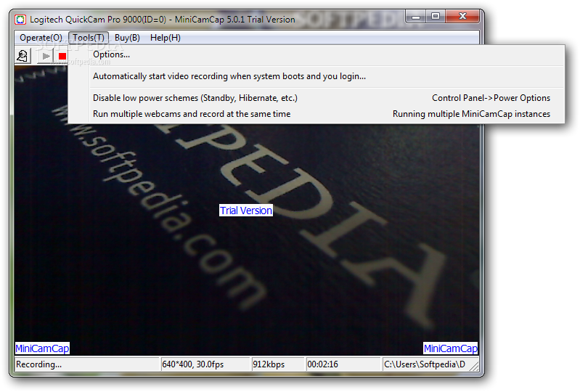Click the bottom-right MiniCamCap overlay label
The width and height of the screenshot is (580, 392).
coord(451,348)
